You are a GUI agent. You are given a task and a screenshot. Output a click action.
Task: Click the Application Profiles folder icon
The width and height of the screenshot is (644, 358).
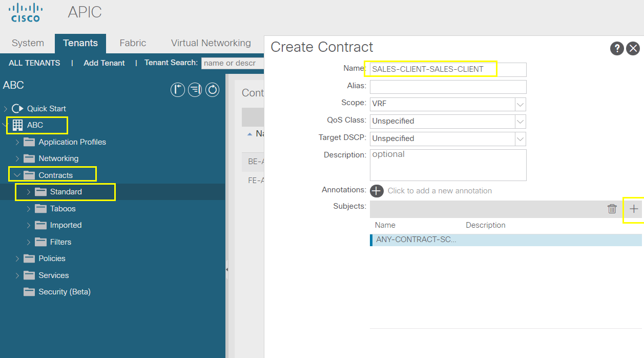tap(29, 142)
